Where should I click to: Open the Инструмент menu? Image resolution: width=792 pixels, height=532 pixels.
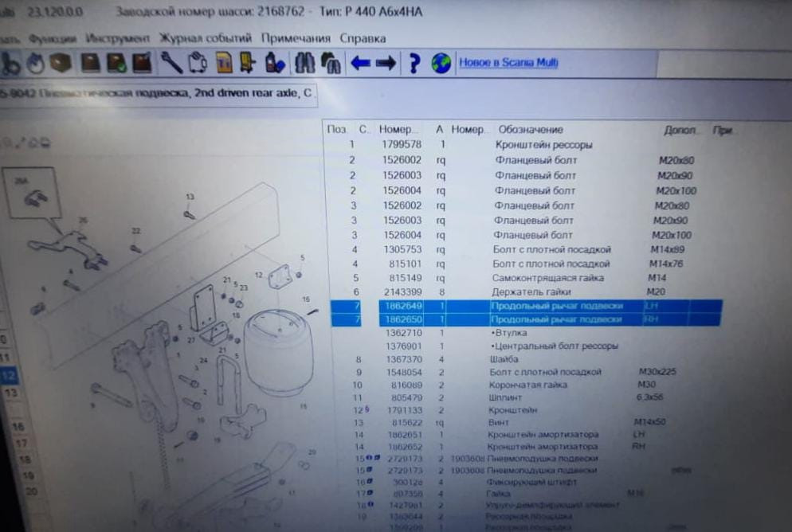coord(118,38)
